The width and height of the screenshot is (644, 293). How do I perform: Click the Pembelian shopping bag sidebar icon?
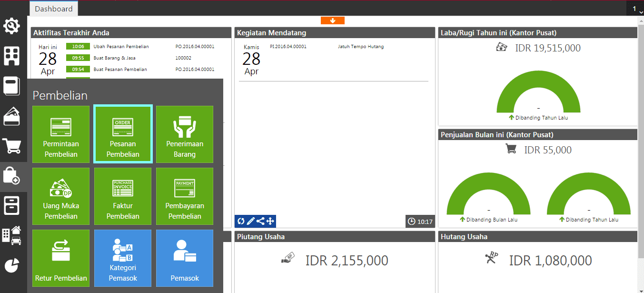pyautogui.click(x=12, y=176)
